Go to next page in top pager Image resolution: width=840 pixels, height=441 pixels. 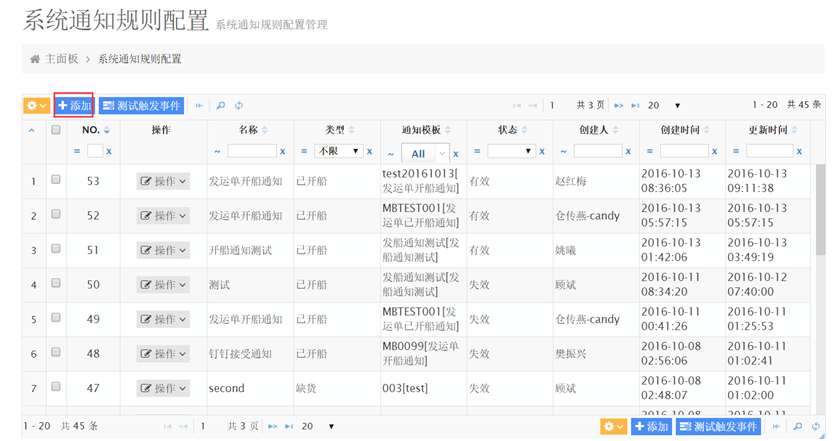click(619, 106)
